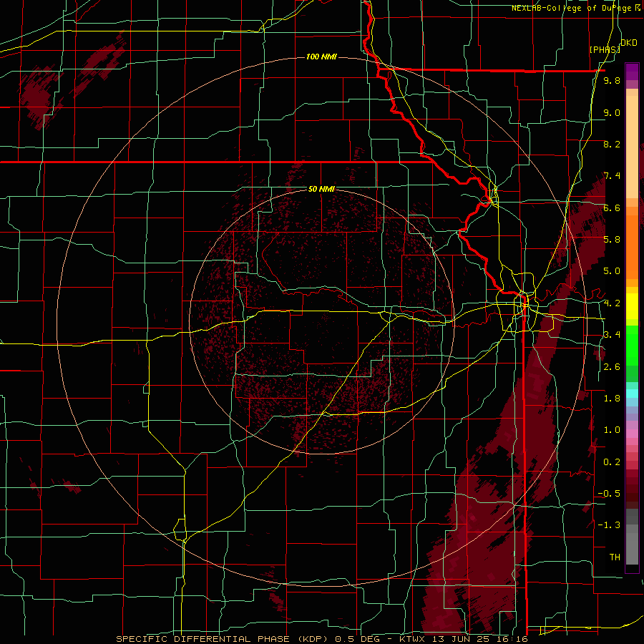Pick the bright green band in the legend

[x=632, y=345]
